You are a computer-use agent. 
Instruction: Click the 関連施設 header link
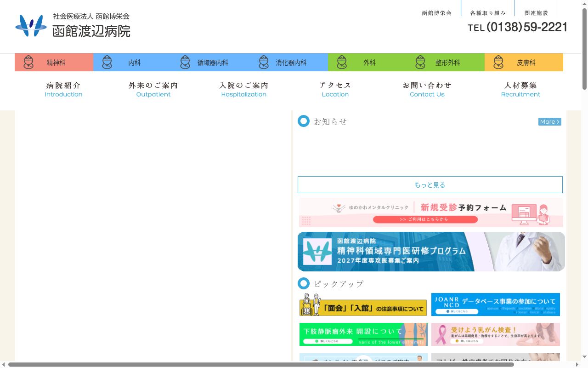pos(536,13)
